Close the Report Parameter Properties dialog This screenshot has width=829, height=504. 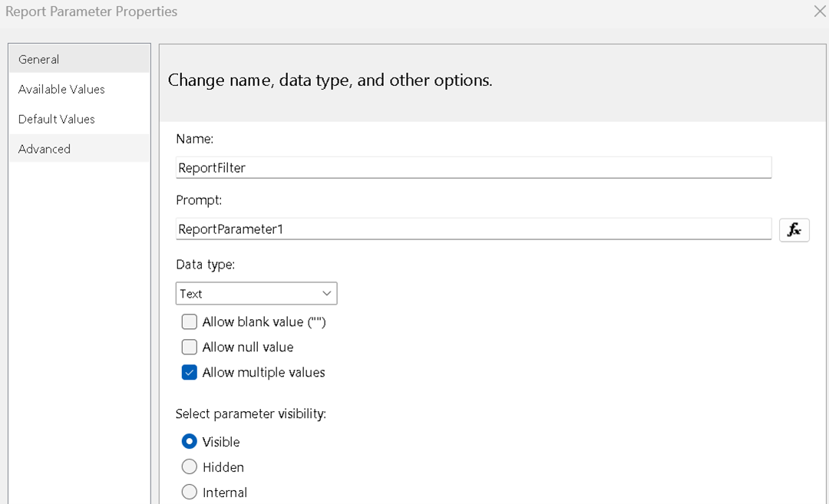[819, 11]
